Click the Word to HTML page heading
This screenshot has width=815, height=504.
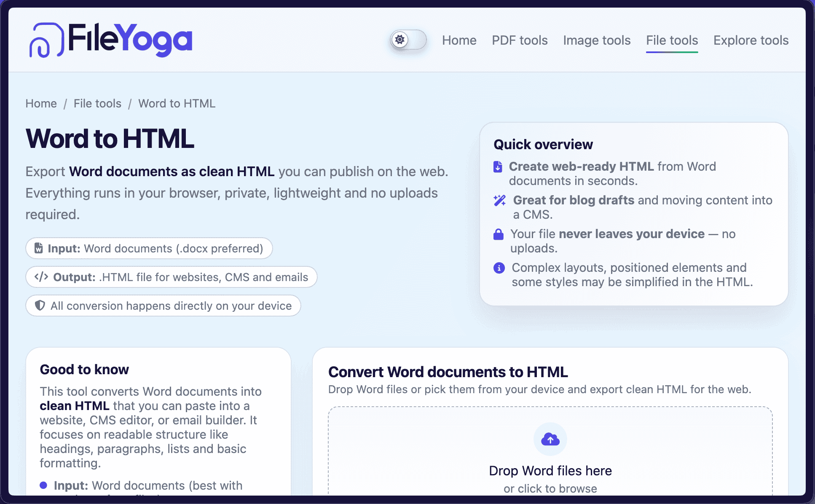(x=110, y=139)
